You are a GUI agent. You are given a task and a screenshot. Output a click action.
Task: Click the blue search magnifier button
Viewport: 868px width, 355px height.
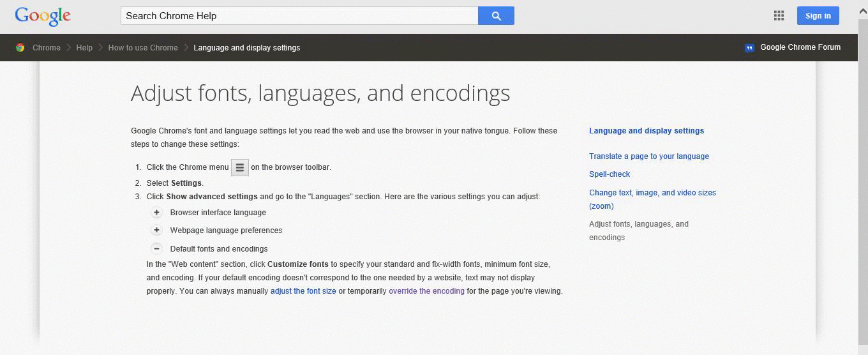tap(496, 16)
